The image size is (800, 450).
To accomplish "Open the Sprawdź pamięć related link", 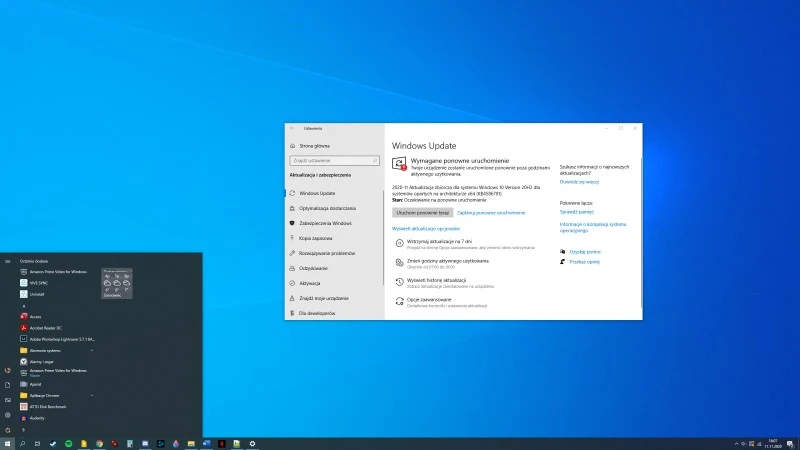I will coord(577,212).
